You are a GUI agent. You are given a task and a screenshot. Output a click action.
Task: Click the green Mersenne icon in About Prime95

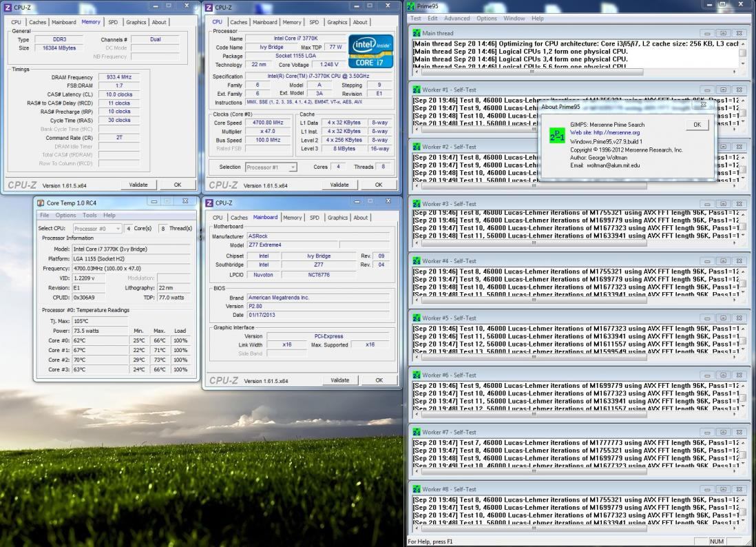(x=557, y=136)
